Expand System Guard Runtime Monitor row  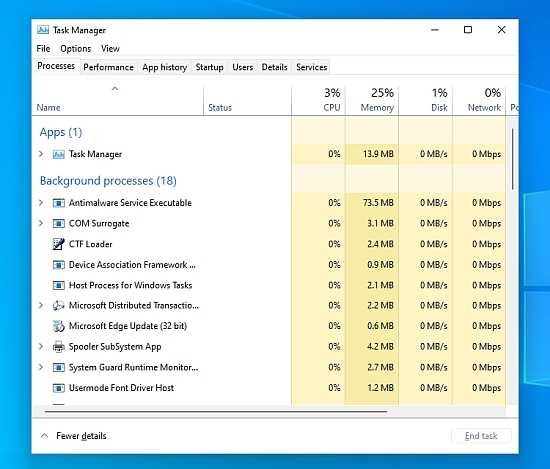click(41, 367)
